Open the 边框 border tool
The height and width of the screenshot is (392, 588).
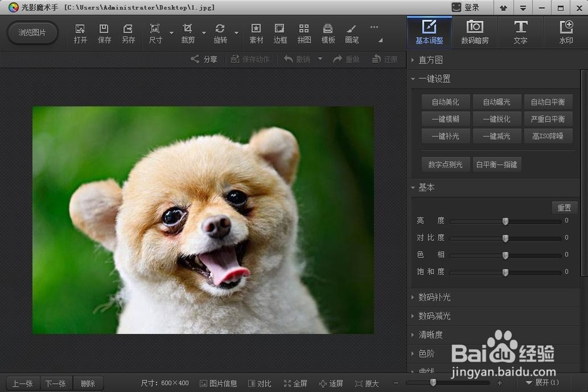pyautogui.click(x=280, y=34)
